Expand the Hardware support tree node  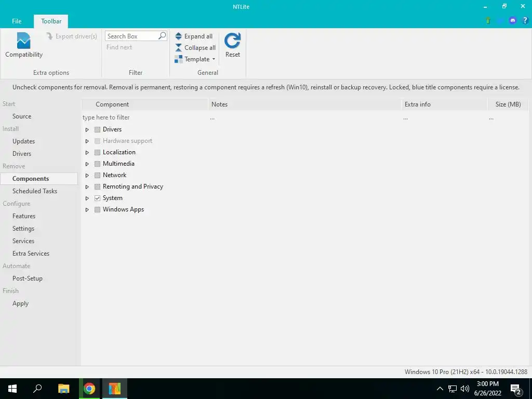[x=87, y=141]
